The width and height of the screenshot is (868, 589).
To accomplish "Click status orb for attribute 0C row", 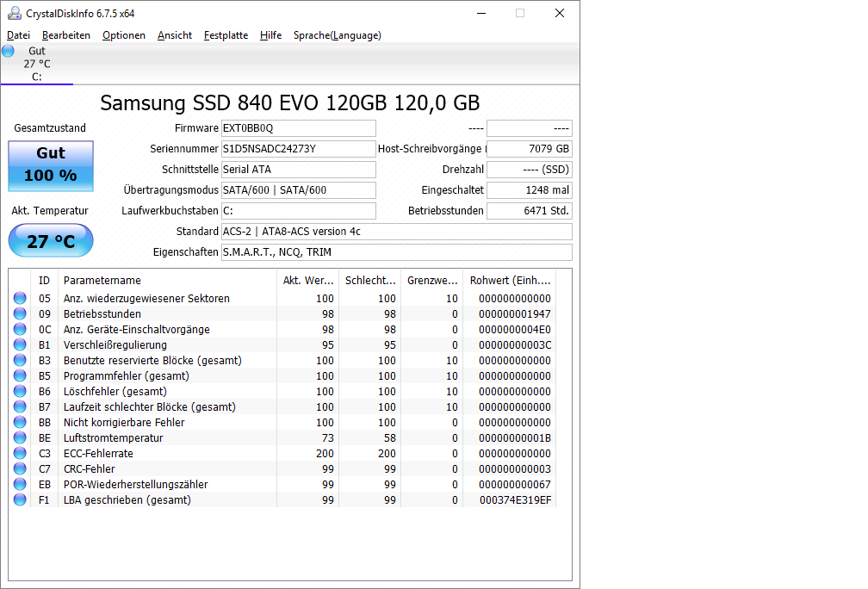I will tap(20, 329).
